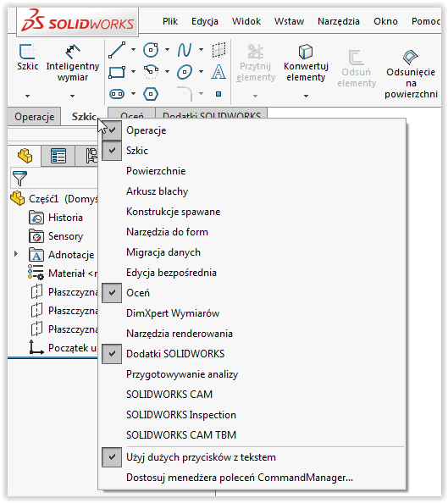Select the Polygon sketch tool
The width and height of the screenshot is (448, 503).
pos(151,94)
